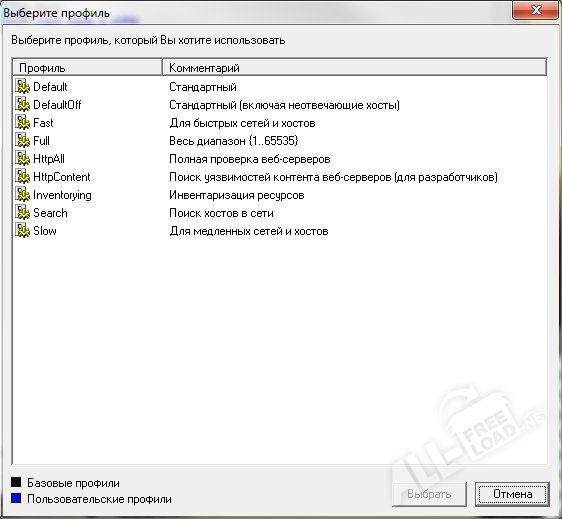
Task: Click the Fast profile icon
Action: [23, 123]
